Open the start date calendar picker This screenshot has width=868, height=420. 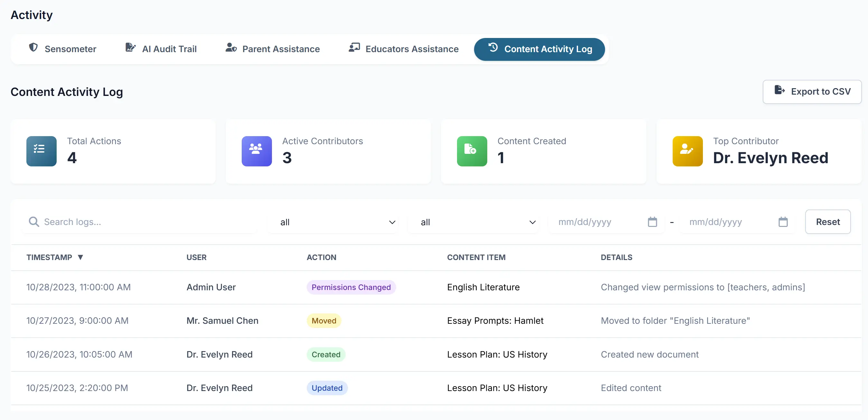tap(653, 222)
